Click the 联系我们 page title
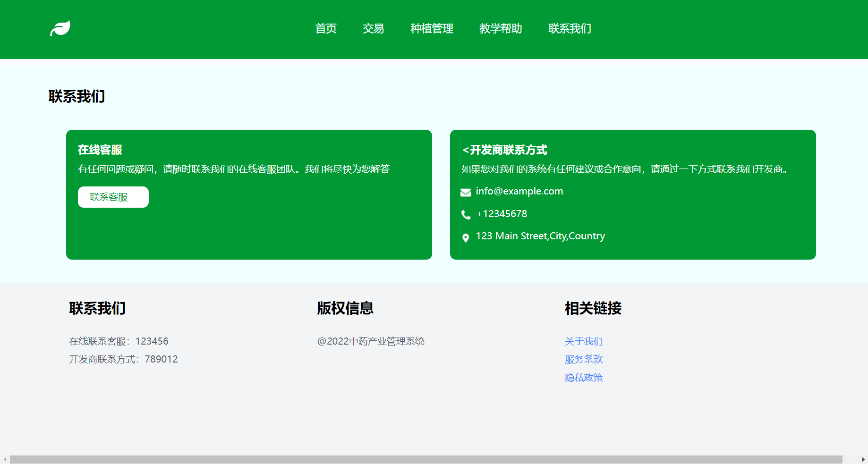 click(77, 96)
